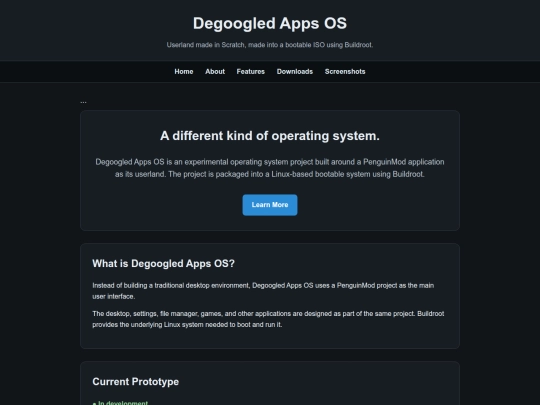Screen dimensions: 540x405
Task: Click the hero paragraph mentioning PenguinMod application
Action: click(x=270, y=168)
